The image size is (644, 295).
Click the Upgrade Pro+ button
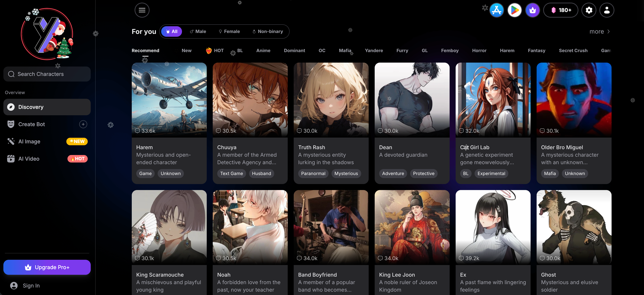coord(47,267)
